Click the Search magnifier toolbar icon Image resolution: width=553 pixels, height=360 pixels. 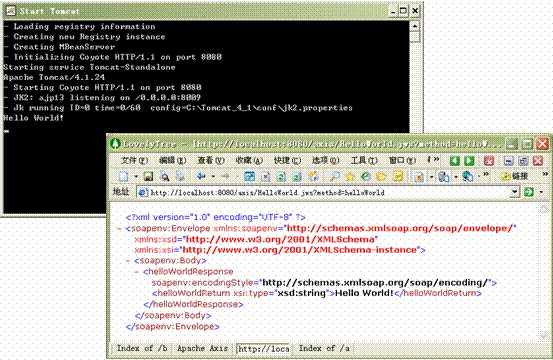[x=334, y=176]
